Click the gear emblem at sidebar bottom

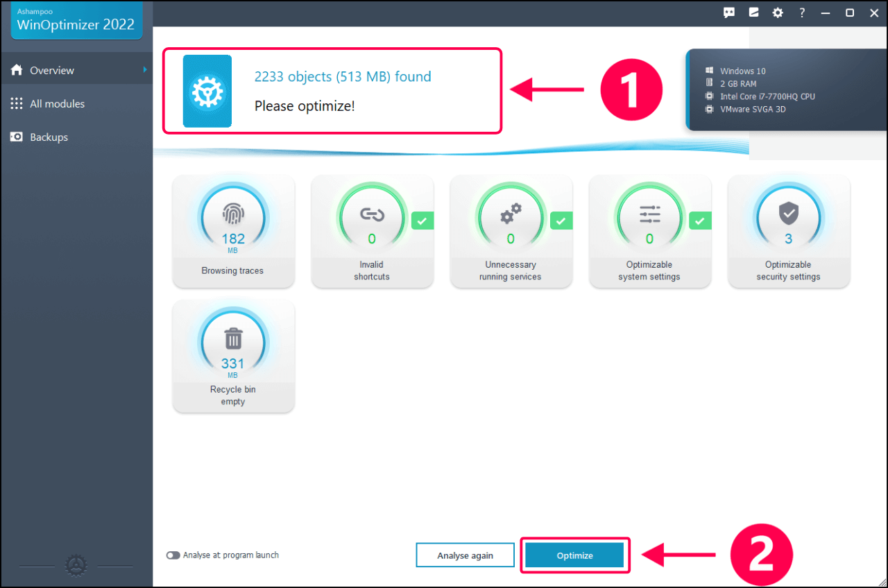pyautogui.click(x=76, y=566)
